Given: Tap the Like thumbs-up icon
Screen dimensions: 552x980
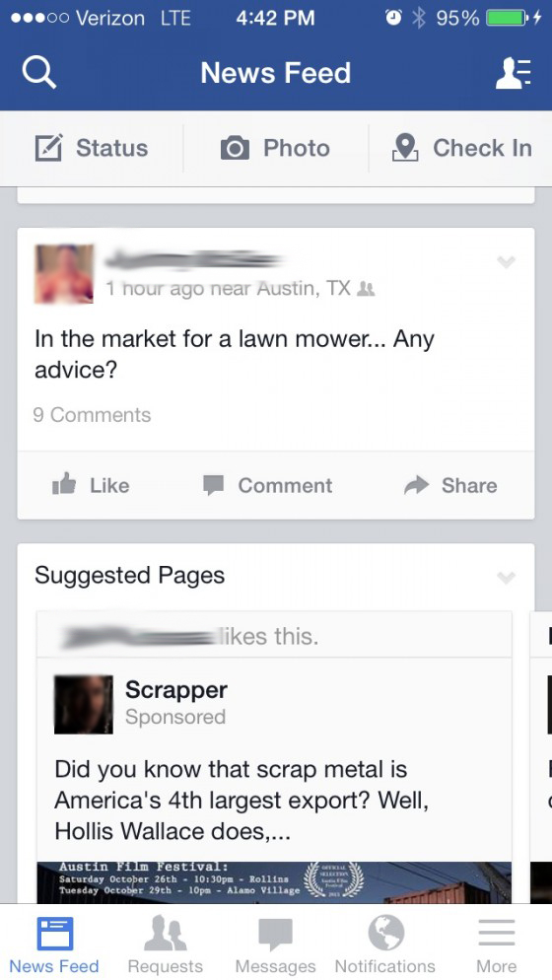Looking at the screenshot, I should 64,484.
